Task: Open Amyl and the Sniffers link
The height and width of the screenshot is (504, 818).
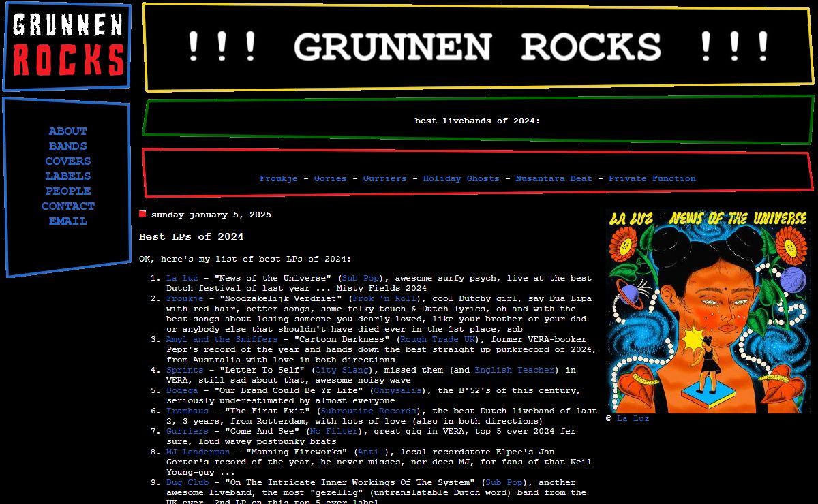Action: [x=222, y=339]
